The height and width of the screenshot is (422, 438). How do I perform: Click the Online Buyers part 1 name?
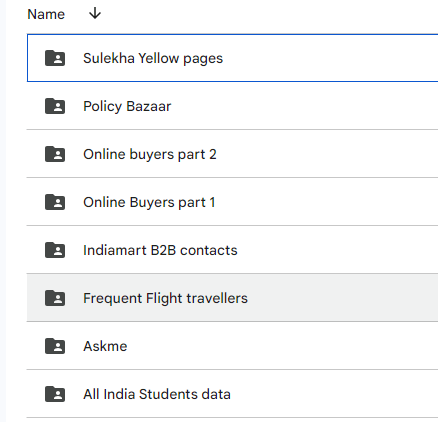click(x=149, y=203)
